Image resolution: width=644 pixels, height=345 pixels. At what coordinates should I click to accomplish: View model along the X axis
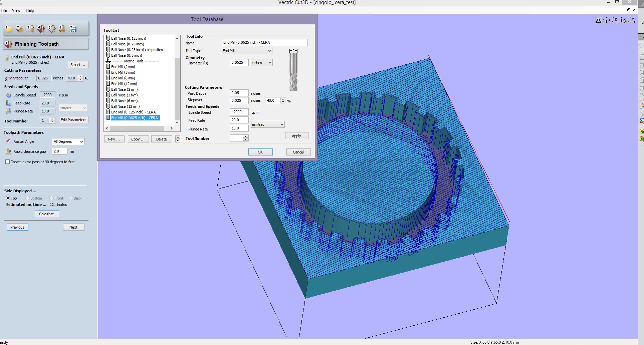pos(623,20)
